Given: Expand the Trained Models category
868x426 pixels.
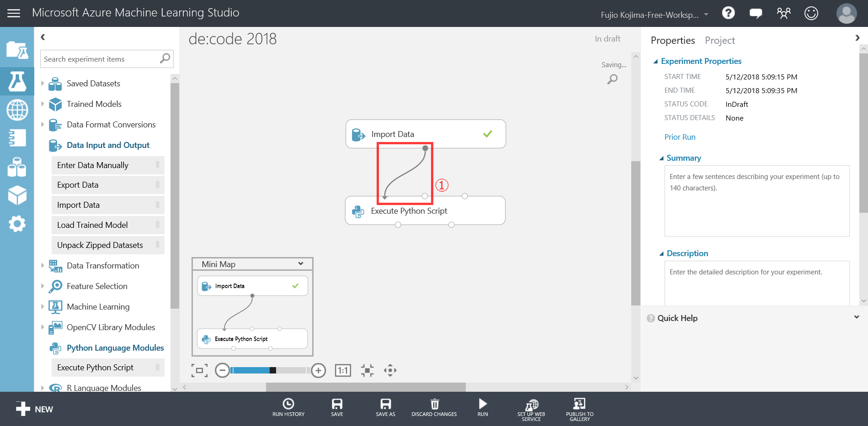Looking at the screenshot, I should [x=43, y=104].
